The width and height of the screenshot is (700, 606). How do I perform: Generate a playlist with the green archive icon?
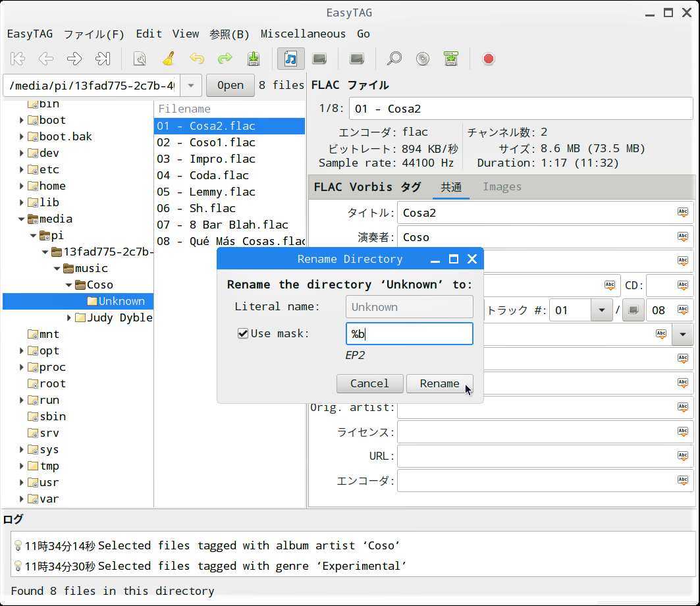pos(451,59)
